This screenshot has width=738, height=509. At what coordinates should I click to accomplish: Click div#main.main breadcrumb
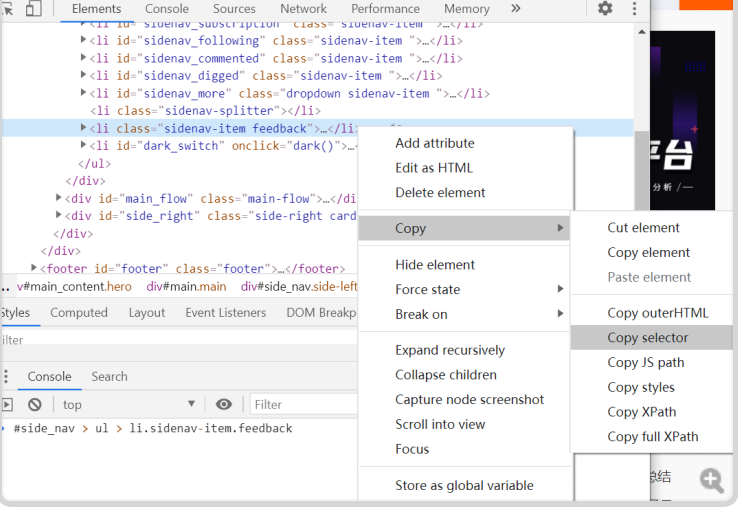186,286
